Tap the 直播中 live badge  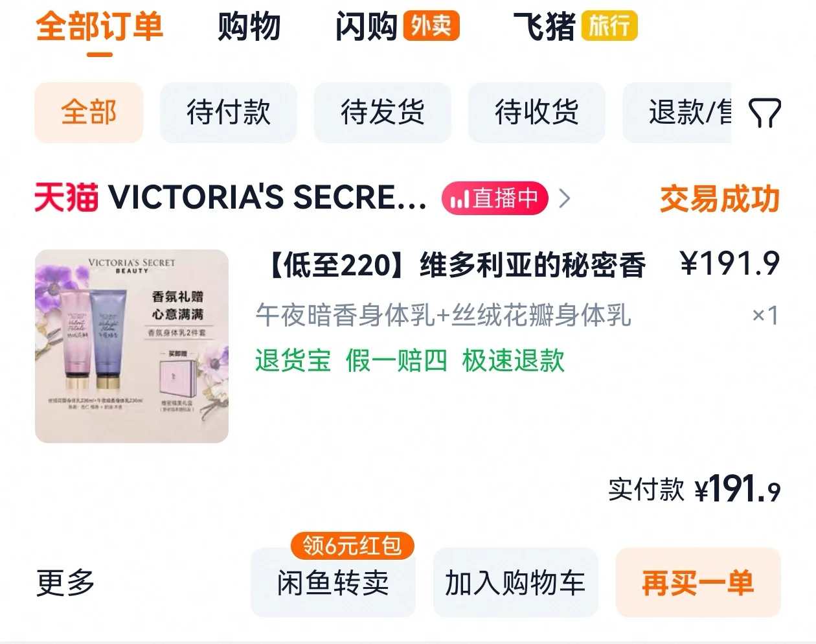click(x=495, y=198)
